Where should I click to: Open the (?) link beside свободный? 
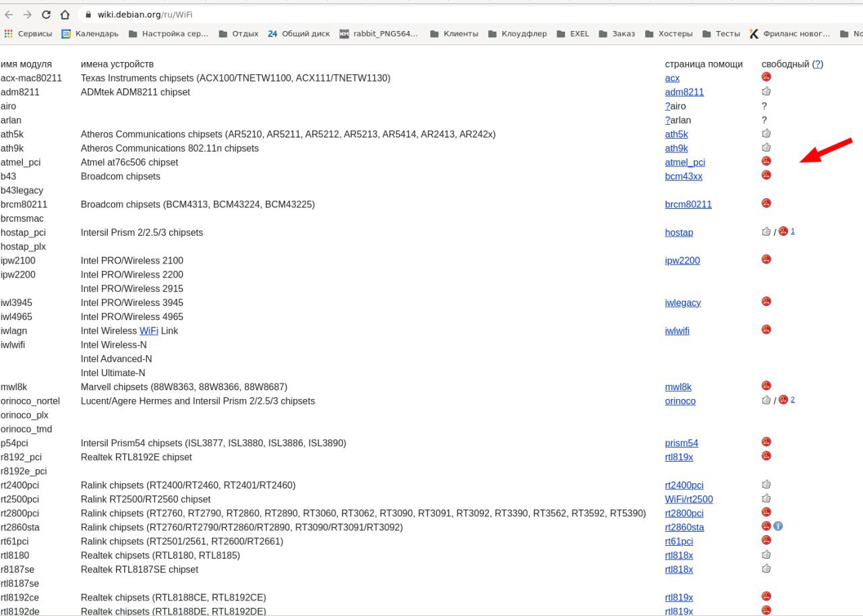click(x=818, y=64)
